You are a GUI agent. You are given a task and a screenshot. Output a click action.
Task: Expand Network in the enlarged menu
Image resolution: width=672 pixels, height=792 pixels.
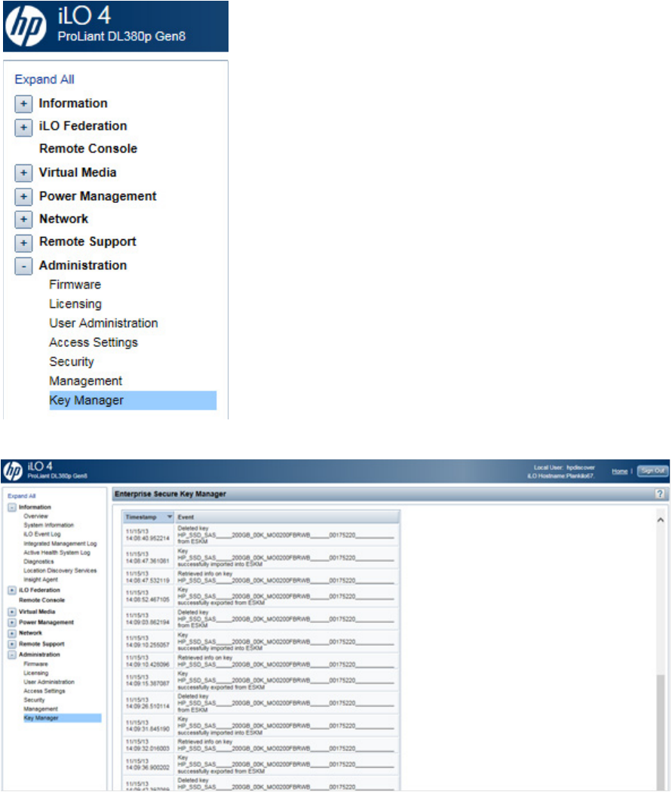(x=23, y=219)
